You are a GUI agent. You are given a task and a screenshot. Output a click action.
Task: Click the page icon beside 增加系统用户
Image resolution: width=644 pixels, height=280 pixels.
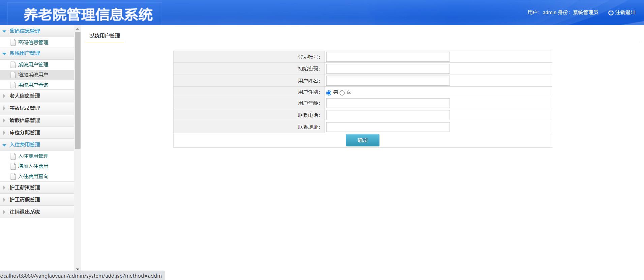tap(13, 75)
